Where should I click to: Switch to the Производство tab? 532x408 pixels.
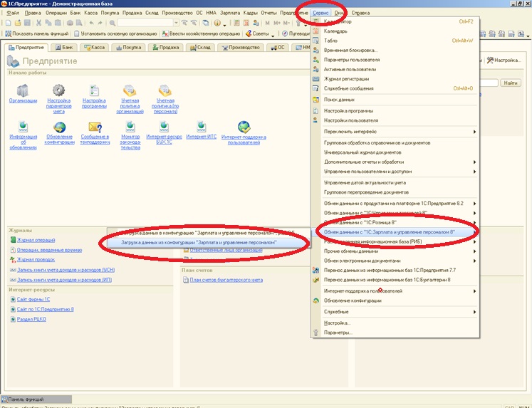tap(241, 48)
